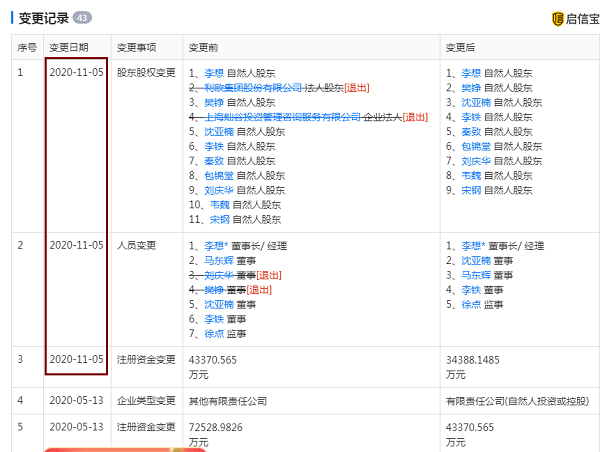This screenshot has width=600, height=452.
Task: Open 沈亚楠 董事 in 人员变更 变更前
Action: coord(219,304)
